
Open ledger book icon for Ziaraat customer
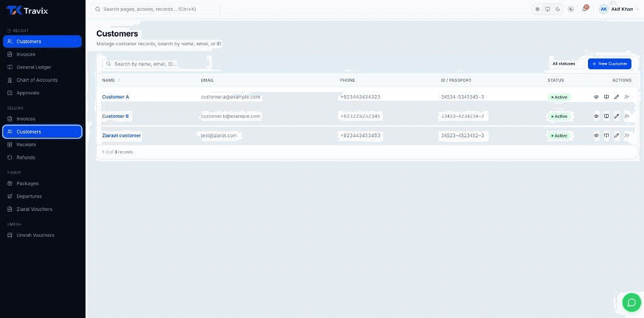pos(606,135)
